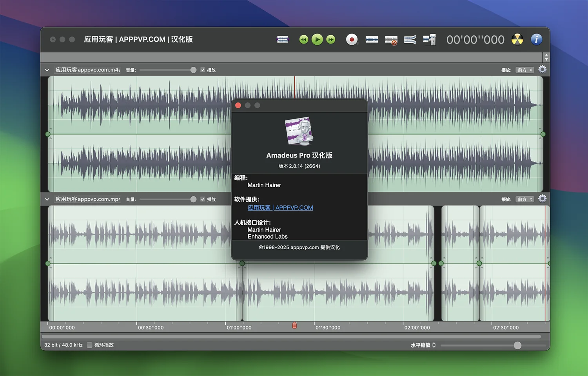Viewport: 588px width, 376px height.
Task: Open the 应用玩客 | APPPVP.COM link
Action: pos(280,208)
